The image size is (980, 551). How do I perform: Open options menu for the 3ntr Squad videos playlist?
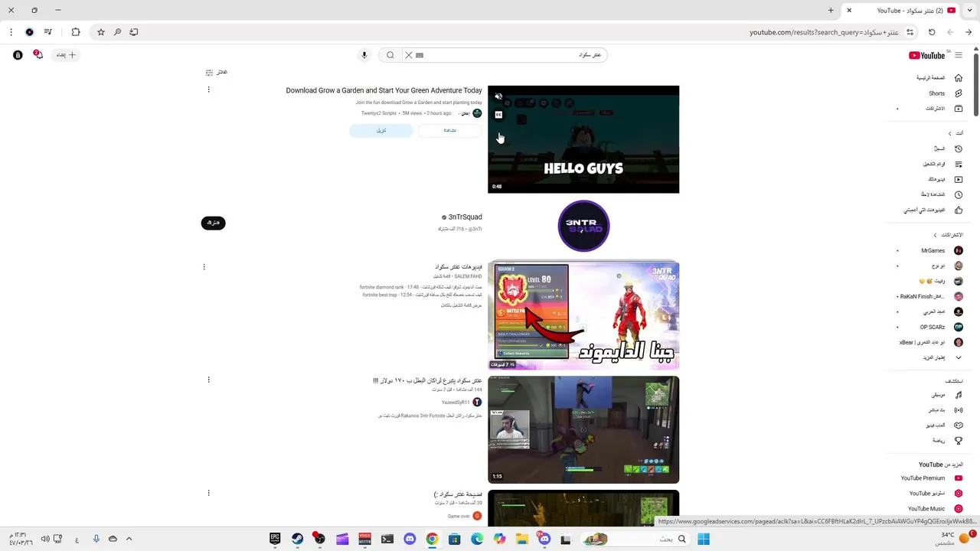(x=204, y=267)
